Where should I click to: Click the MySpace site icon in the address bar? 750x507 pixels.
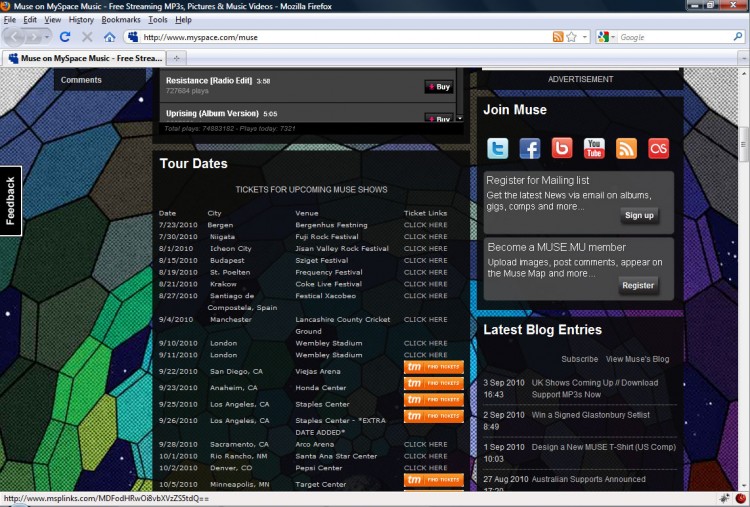[133, 37]
